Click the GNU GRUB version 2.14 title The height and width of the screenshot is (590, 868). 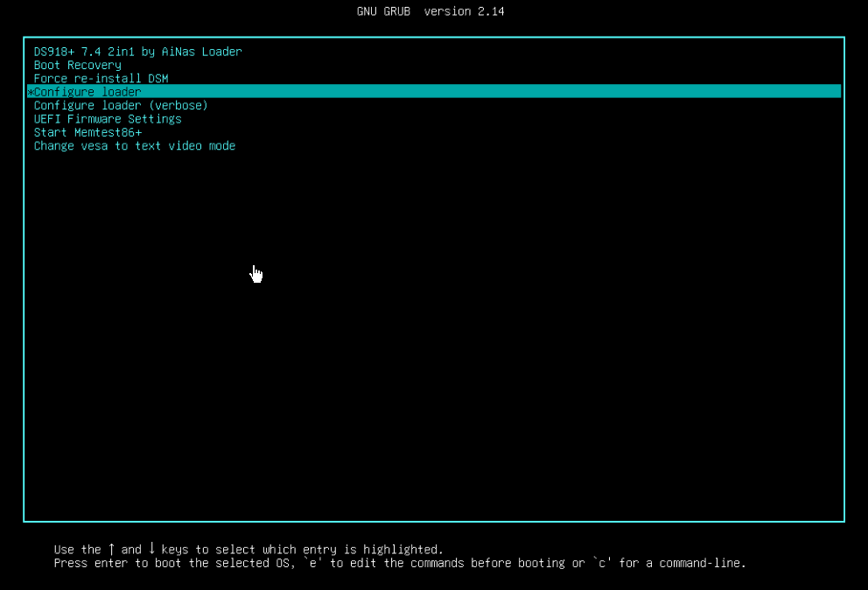(430, 11)
